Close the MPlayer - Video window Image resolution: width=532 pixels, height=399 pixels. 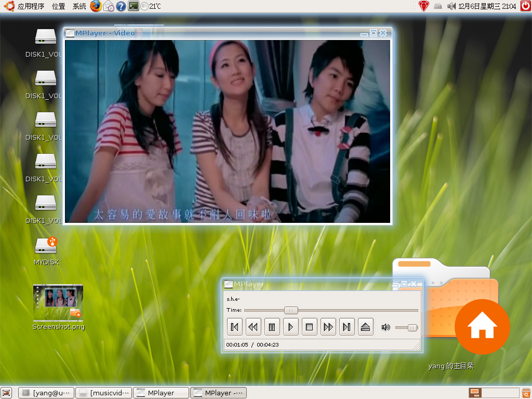coord(383,33)
